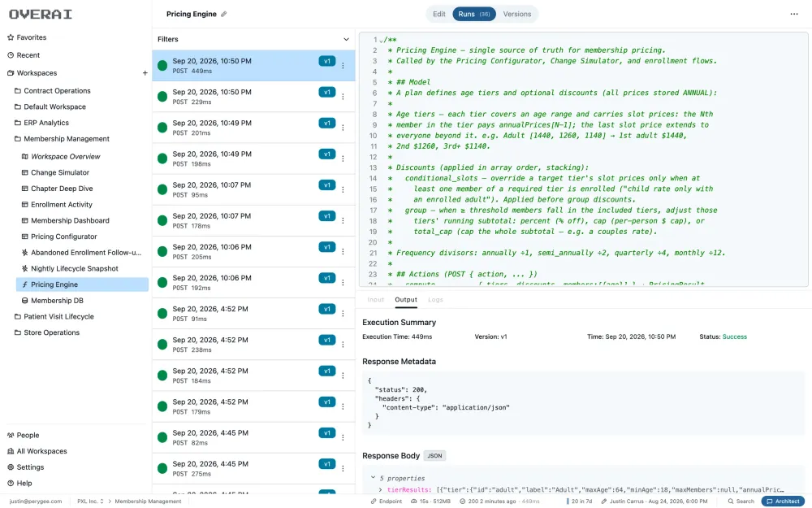The image size is (812, 508).
Task: Click the Settings gear icon in sidebar
Action: pos(11,467)
